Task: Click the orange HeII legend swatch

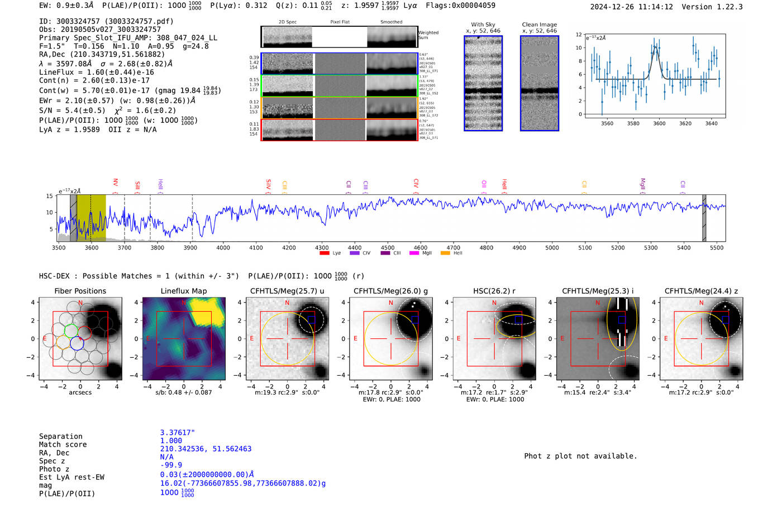Action: click(x=445, y=253)
